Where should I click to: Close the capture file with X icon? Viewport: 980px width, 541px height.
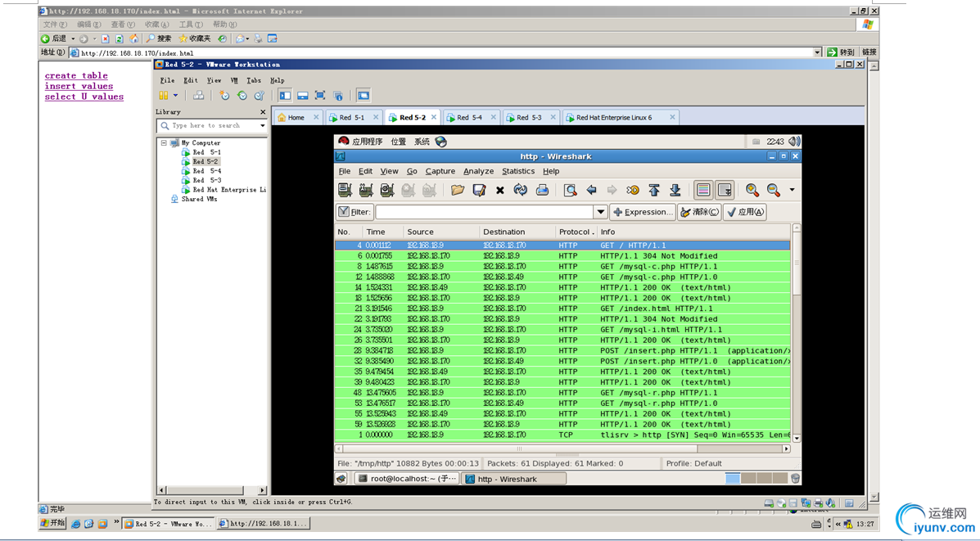click(500, 191)
